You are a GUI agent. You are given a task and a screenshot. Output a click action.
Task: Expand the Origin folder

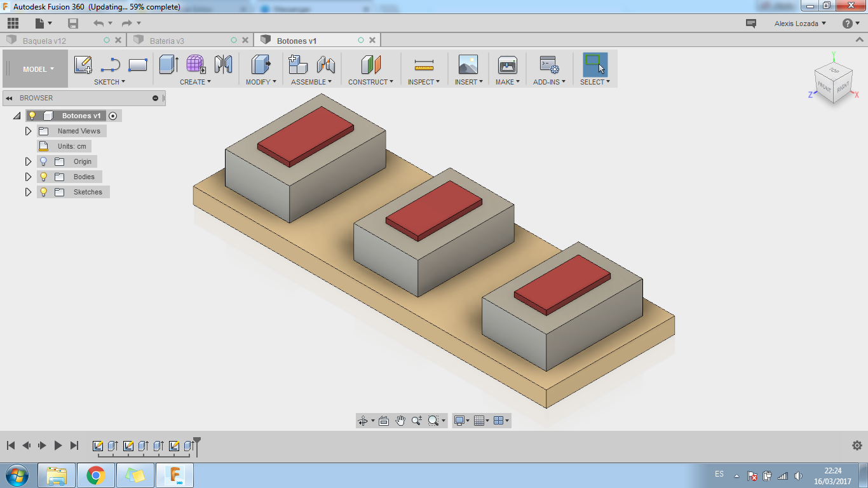[x=28, y=161]
